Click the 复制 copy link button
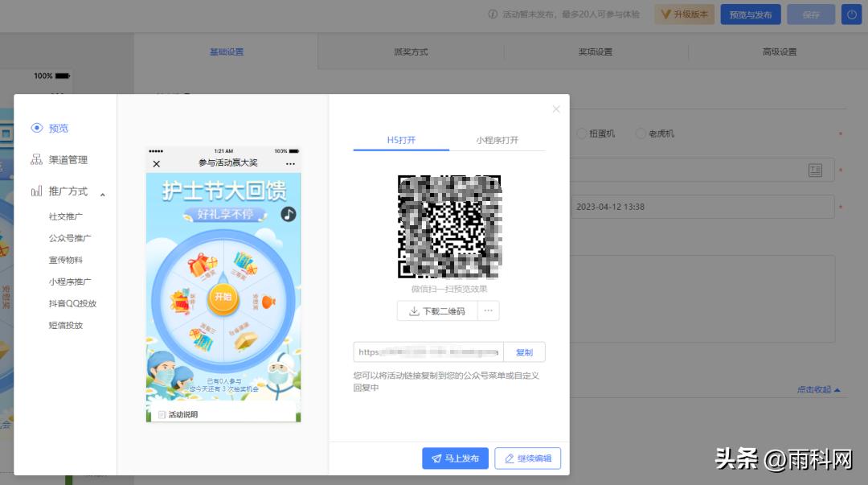868x485 pixels. pyautogui.click(x=524, y=351)
